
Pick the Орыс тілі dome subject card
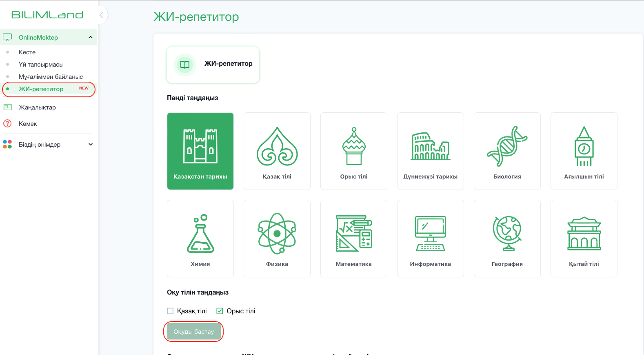(x=354, y=151)
